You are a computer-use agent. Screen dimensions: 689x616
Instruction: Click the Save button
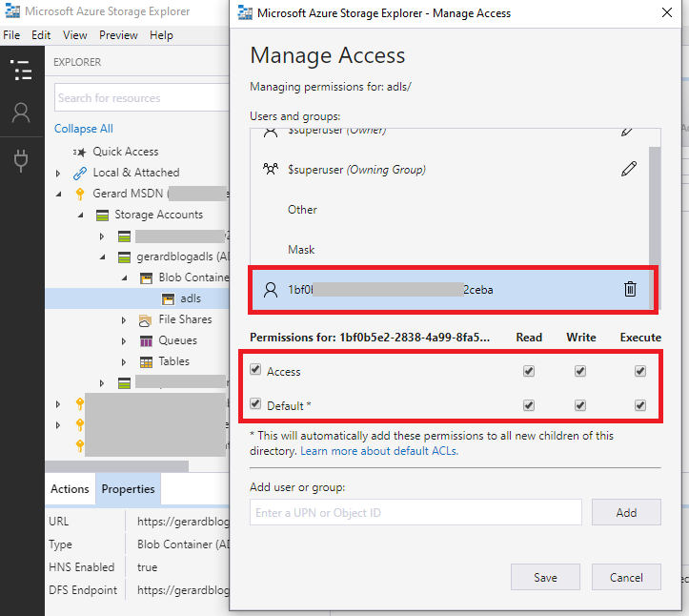(x=545, y=577)
